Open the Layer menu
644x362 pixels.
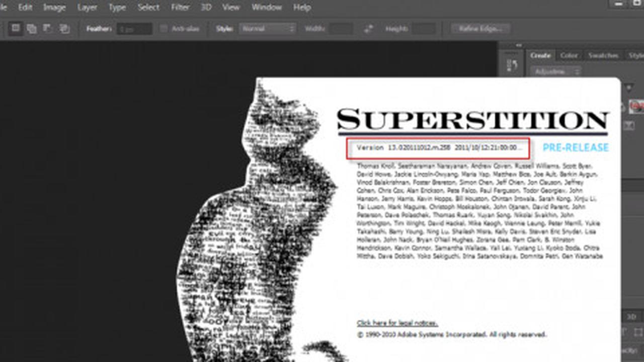pos(87,8)
